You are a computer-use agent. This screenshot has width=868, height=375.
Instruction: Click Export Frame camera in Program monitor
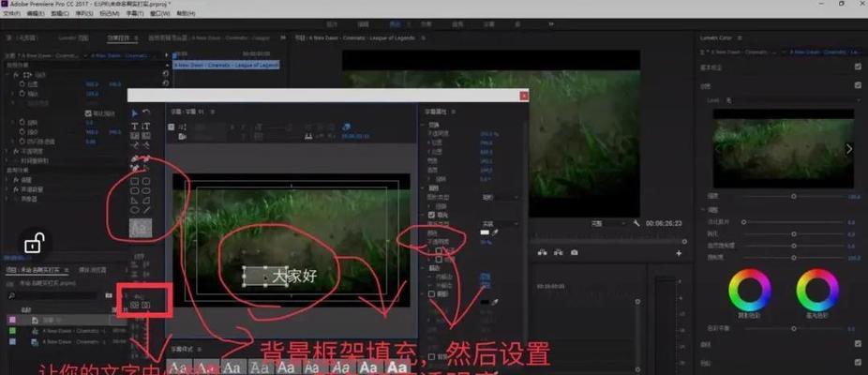tap(574, 252)
